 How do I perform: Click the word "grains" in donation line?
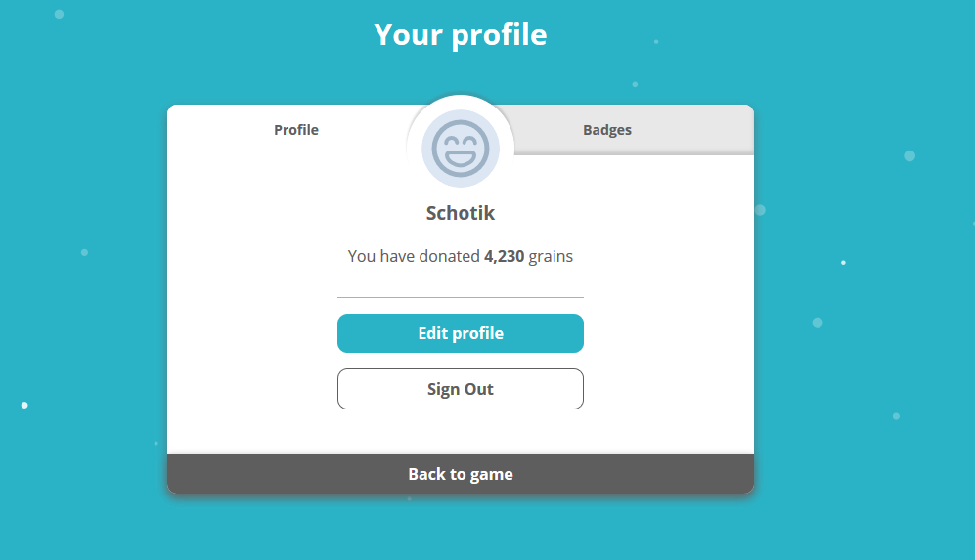551,257
